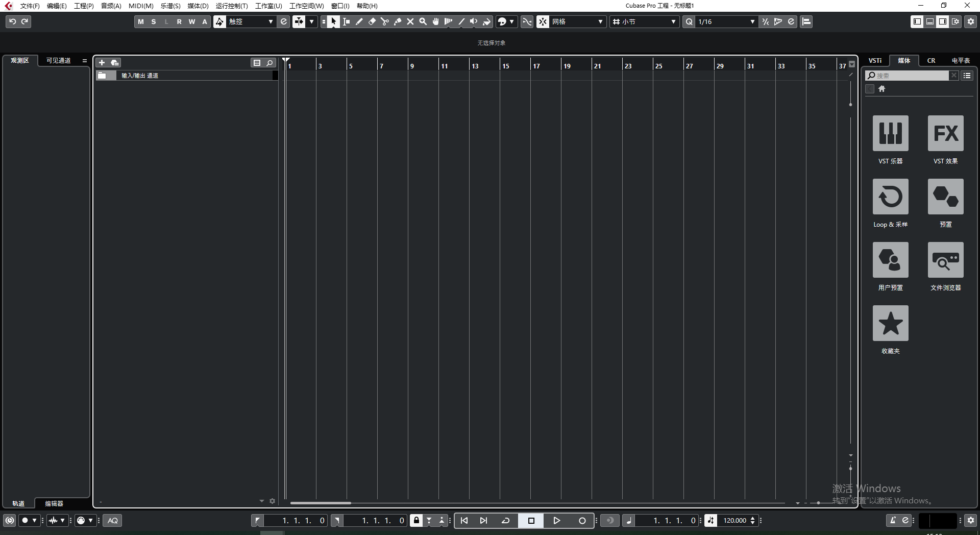Toggle the punch points lock button
980x535 pixels.
tap(416, 521)
